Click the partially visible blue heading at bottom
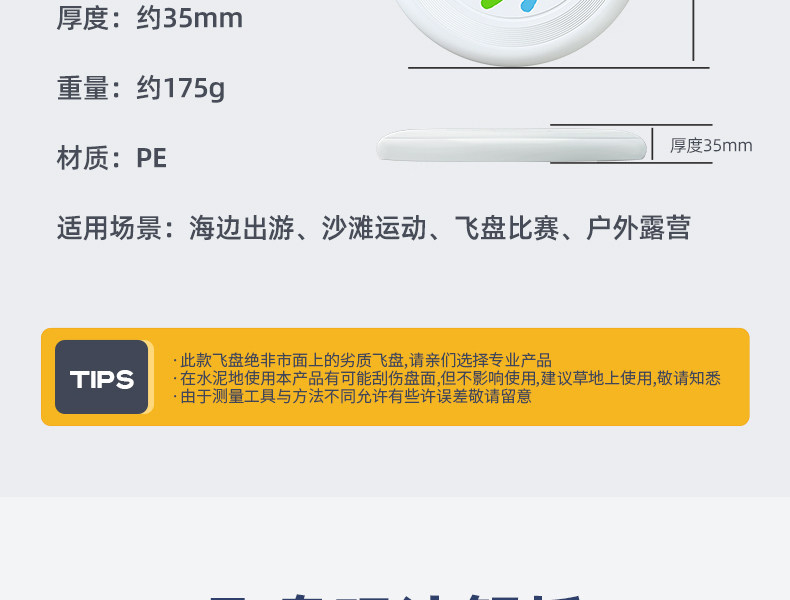The width and height of the screenshot is (790, 600). coord(396,595)
